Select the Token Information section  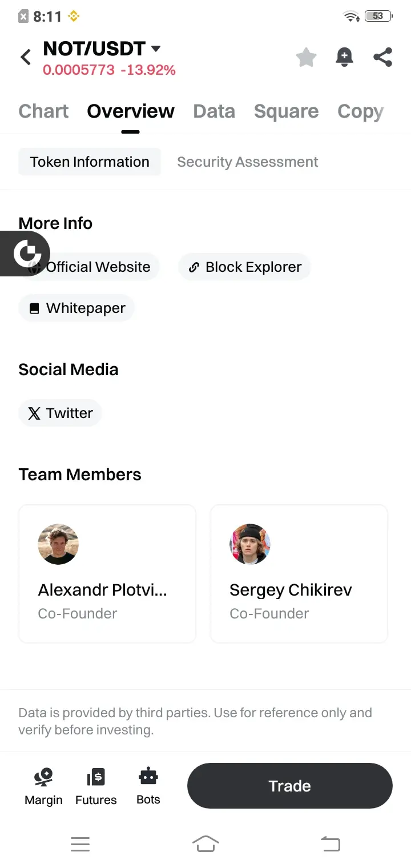(90, 162)
